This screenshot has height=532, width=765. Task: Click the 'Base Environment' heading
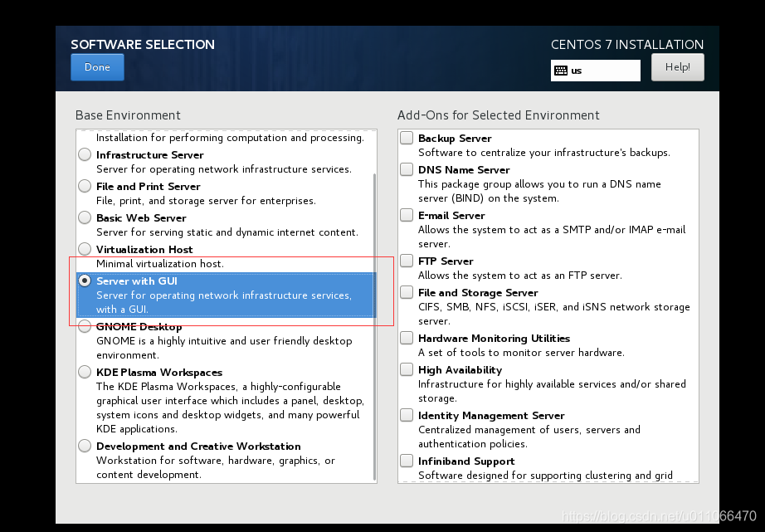click(128, 115)
